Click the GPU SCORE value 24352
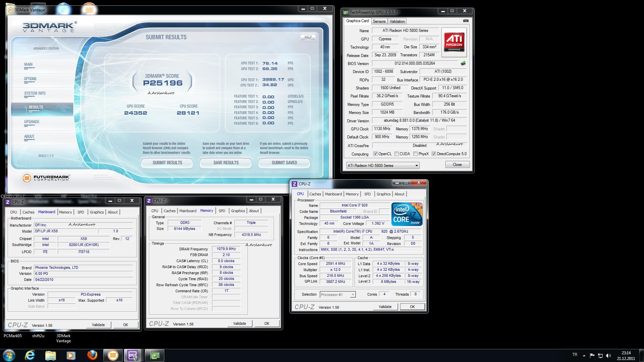Screen dimensions: 644x362 pyautogui.click(x=136, y=113)
